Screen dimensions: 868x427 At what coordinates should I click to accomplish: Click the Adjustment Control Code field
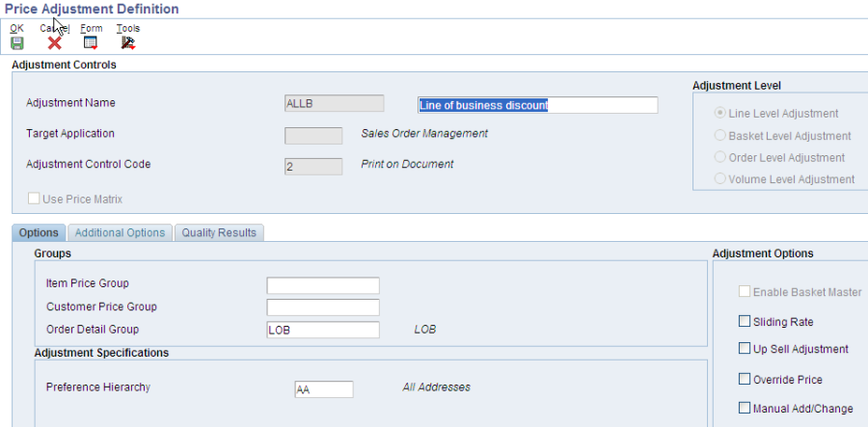pos(313,167)
